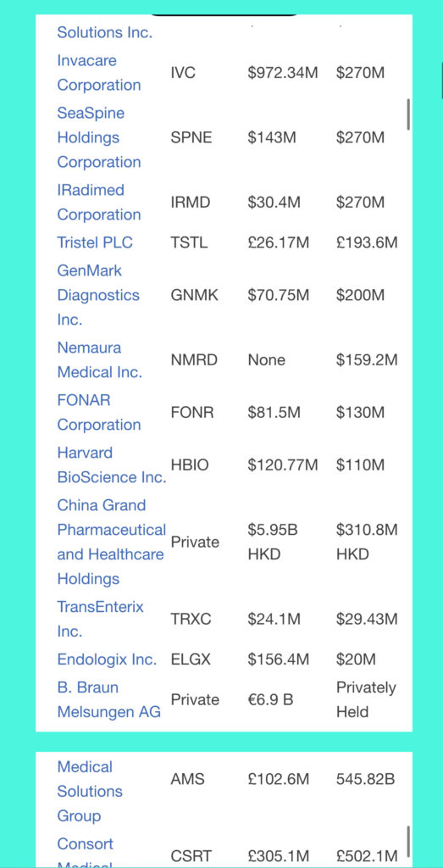This screenshot has width=443, height=868.
Task: Open SeaSpine Holdings Corporation company page
Action: 99,137
